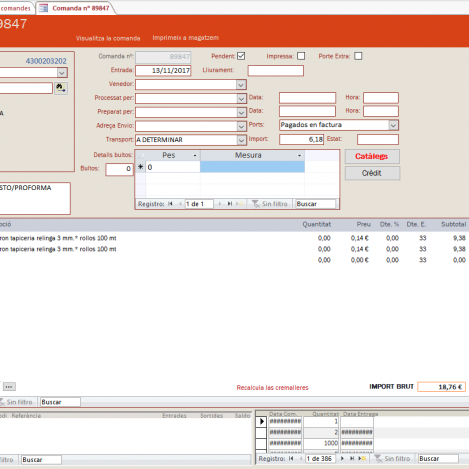This screenshot has height=469, width=469.
Task: Go to first record in Detalls bultos navigator
Action: [x=170, y=204]
